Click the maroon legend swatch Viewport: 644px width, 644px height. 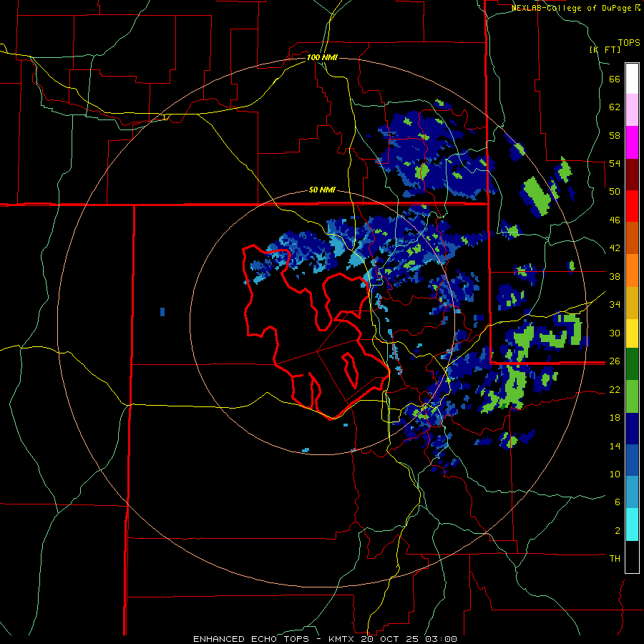(632, 174)
